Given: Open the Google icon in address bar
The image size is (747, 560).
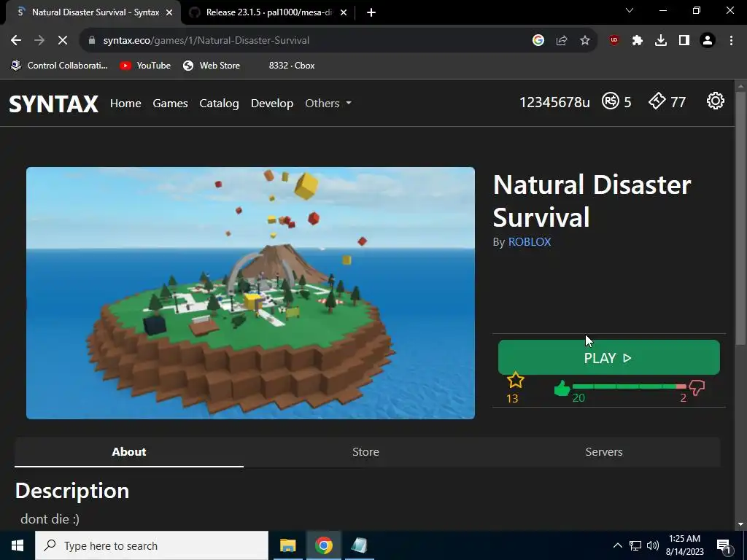Looking at the screenshot, I should click(538, 41).
